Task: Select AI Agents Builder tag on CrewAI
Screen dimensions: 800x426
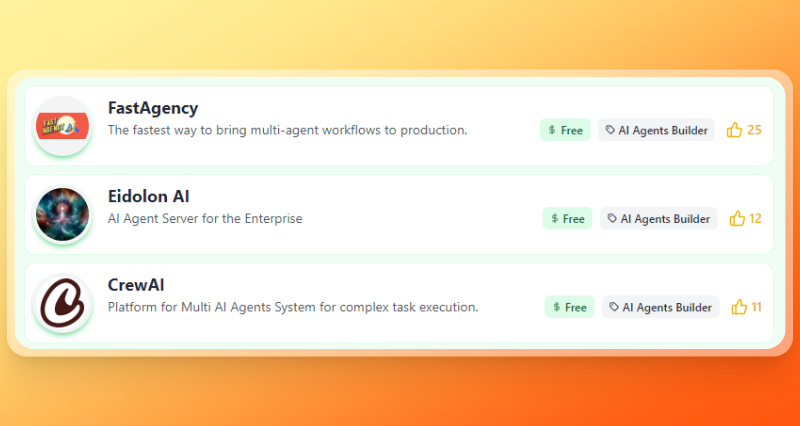Action: pos(661,307)
